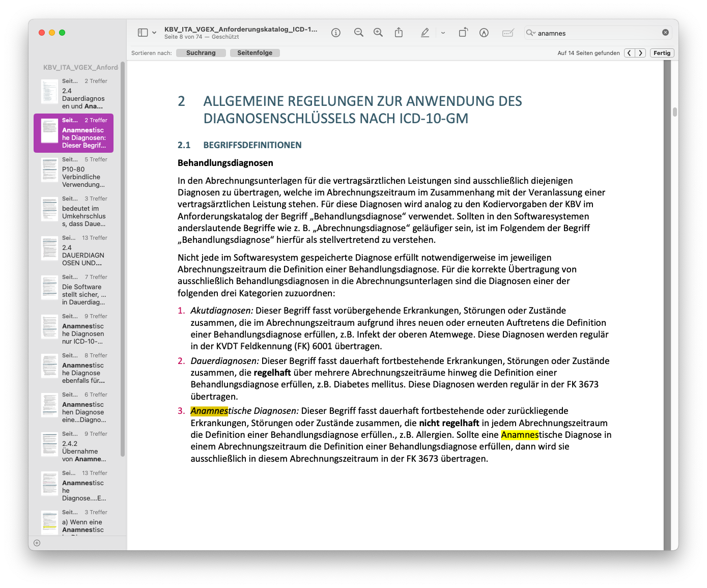
Task: Finish search with Fertig button
Action: click(662, 53)
